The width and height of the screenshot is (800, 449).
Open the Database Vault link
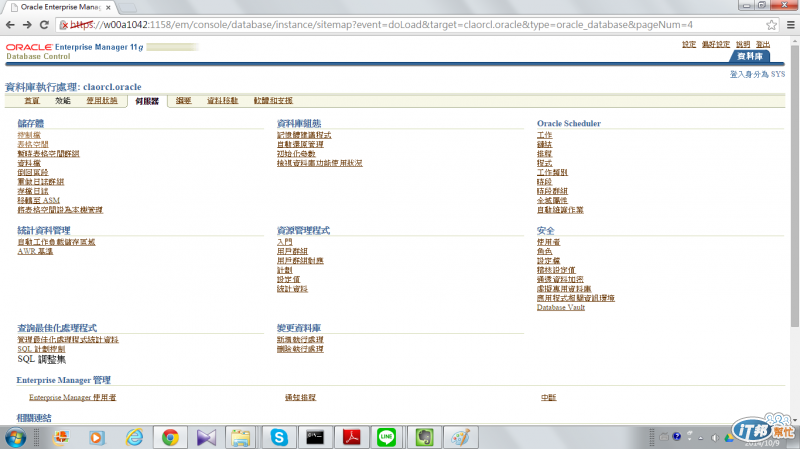coord(561,307)
